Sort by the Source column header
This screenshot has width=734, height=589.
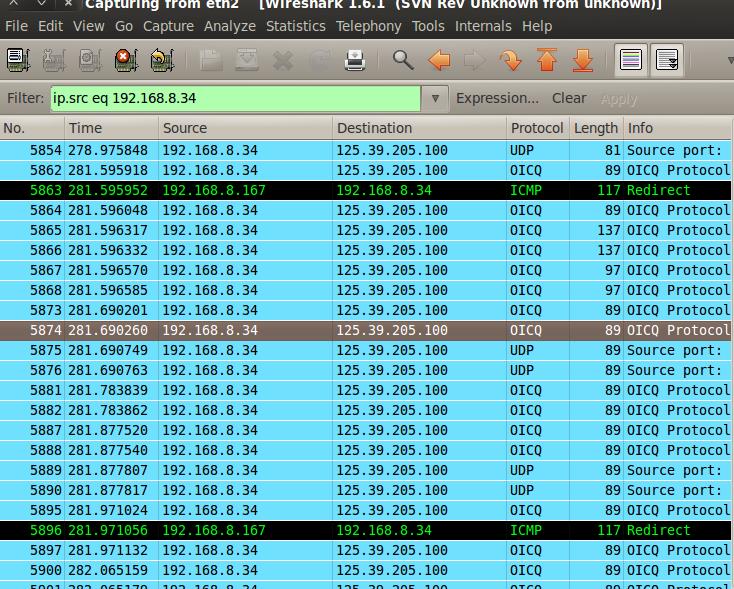pos(245,128)
